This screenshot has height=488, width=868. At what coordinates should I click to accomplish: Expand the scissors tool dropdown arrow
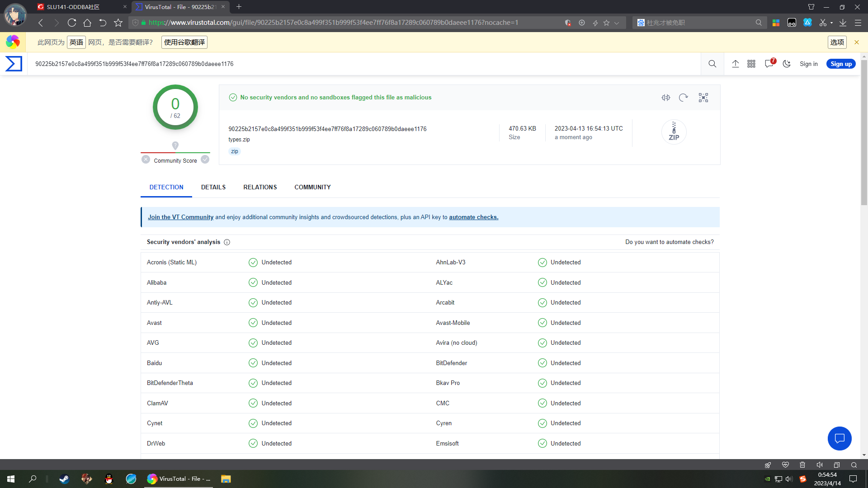(831, 23)
